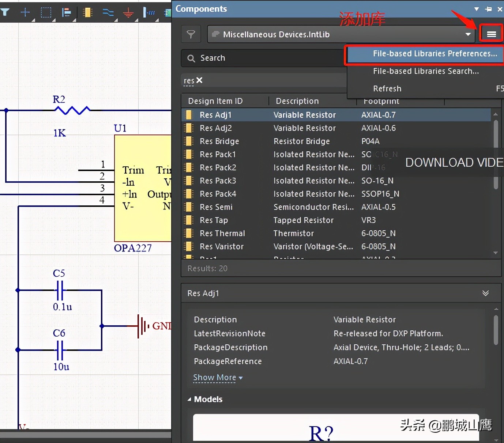This screenshot has height=443, width=504.
Task: Open the Components panel options arrow
Action: 476,9
